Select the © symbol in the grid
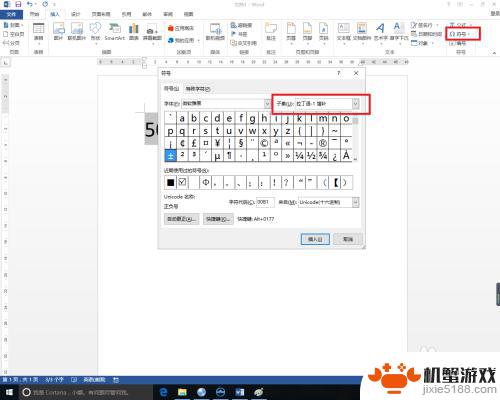500x400 pixels. tap(264, 143)
